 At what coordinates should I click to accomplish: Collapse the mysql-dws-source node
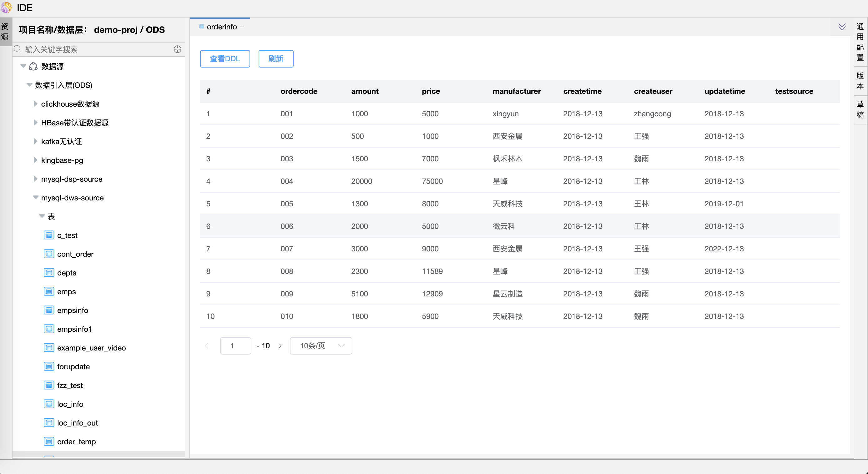coord(35,198)
